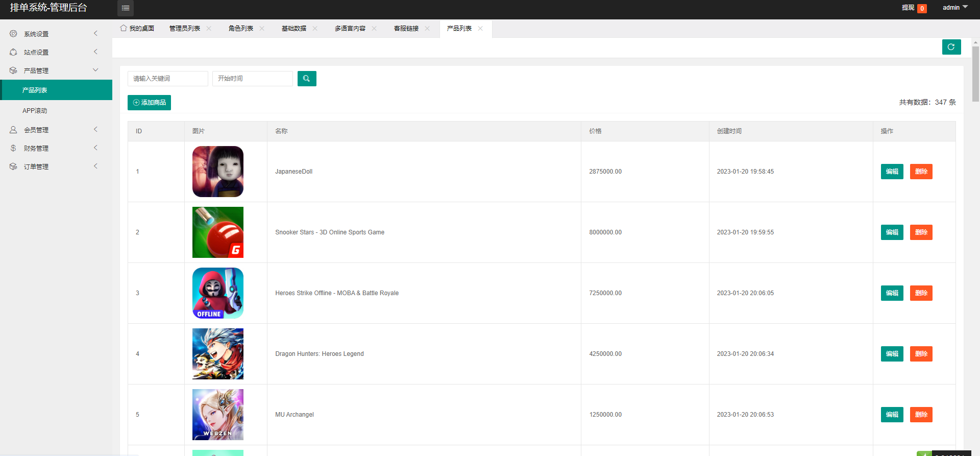This screenshot has width=980, height=456.
Task: Expand the 站点设置 sidebar menu chevron
Action: [95, 52]
